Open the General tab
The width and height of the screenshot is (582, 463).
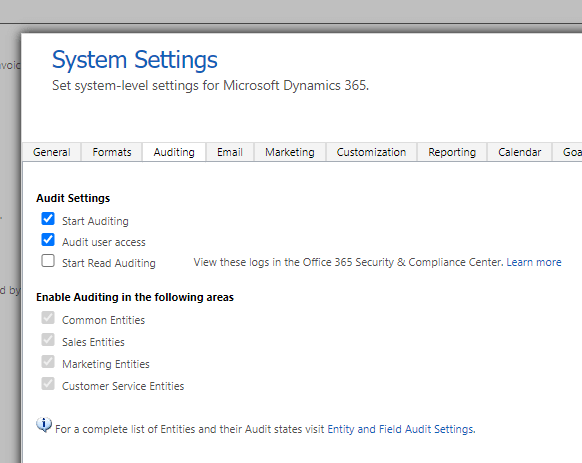click(52, 152)
